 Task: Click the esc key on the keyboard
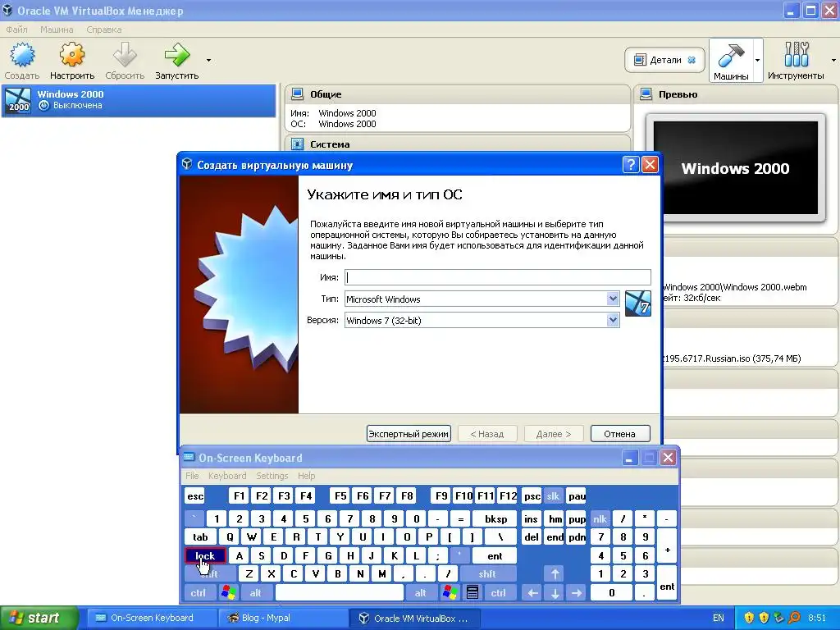[195, 496]
